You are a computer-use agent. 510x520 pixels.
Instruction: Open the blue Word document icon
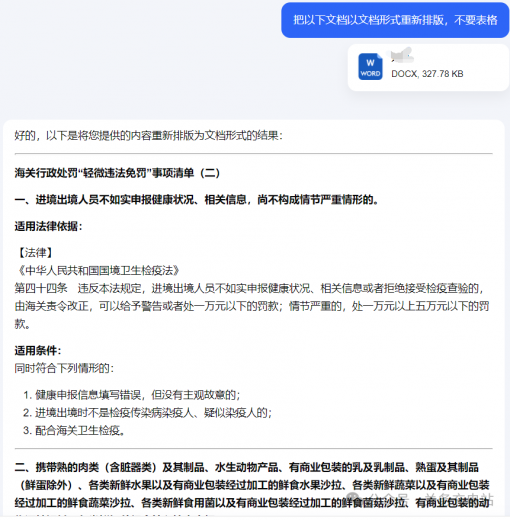370,67
